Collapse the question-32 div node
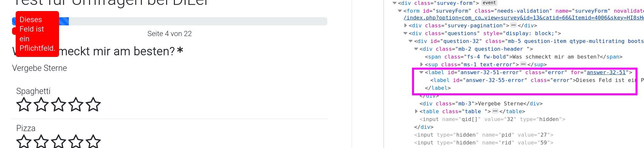This screenshot has width=644, height=148. [x=411, y=41]
